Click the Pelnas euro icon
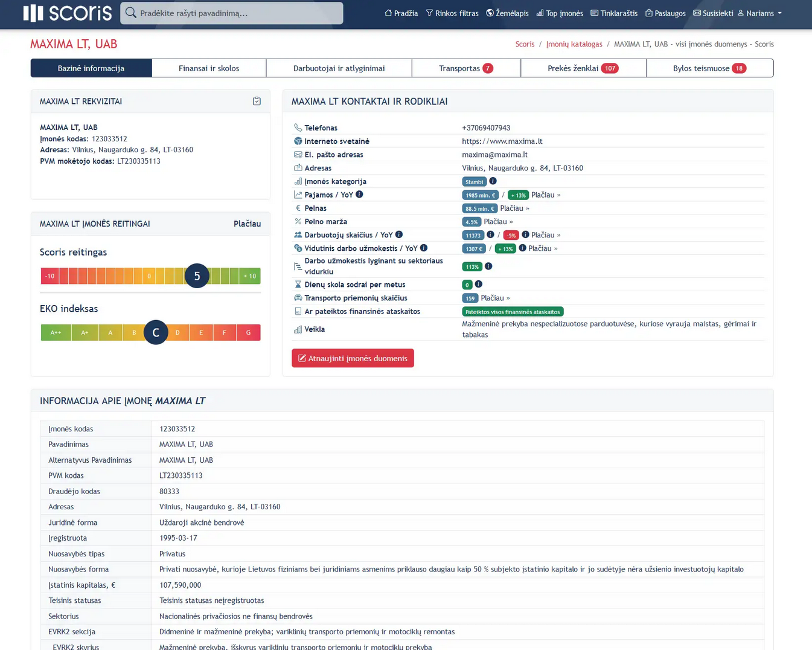 (298, 208)
